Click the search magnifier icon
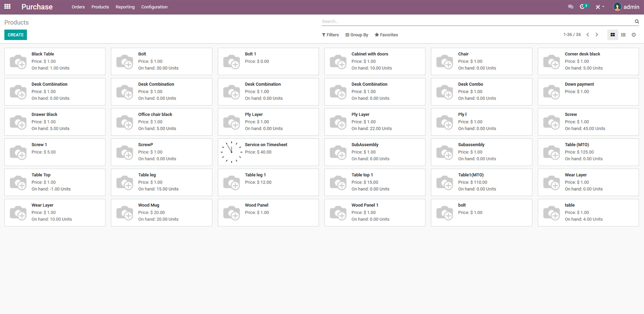 [x=637, y=21]
